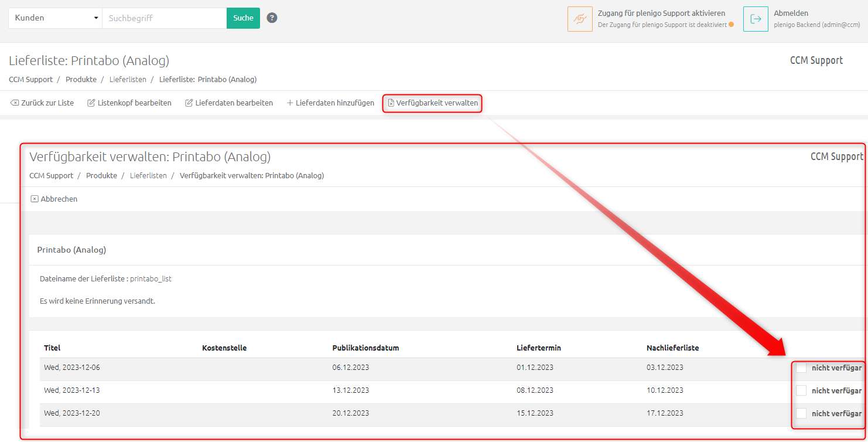Open Lieferlisten in the upper breadcrumb
Screen dimensions: 868x442
(x=128, y=79)
